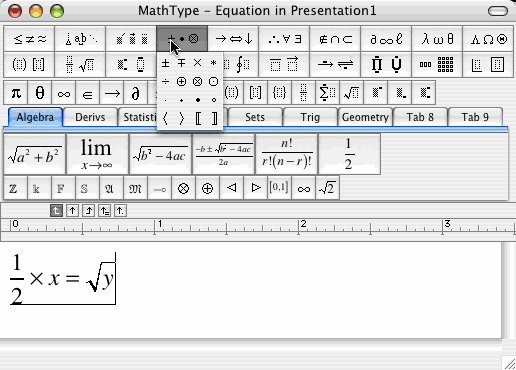Insert the one-half fraction expression
Image resolution: width=516 pixels, height=370 pixels.
point(349,154)
